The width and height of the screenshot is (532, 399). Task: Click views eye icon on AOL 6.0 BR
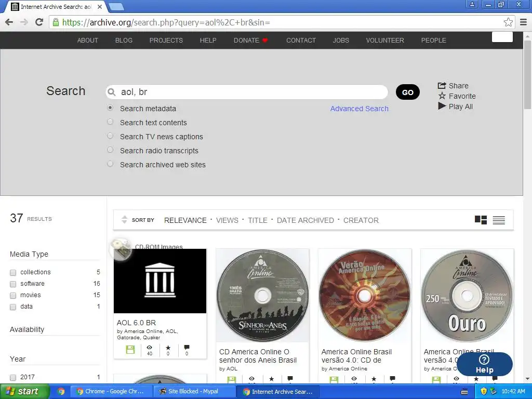coord(149,347)
